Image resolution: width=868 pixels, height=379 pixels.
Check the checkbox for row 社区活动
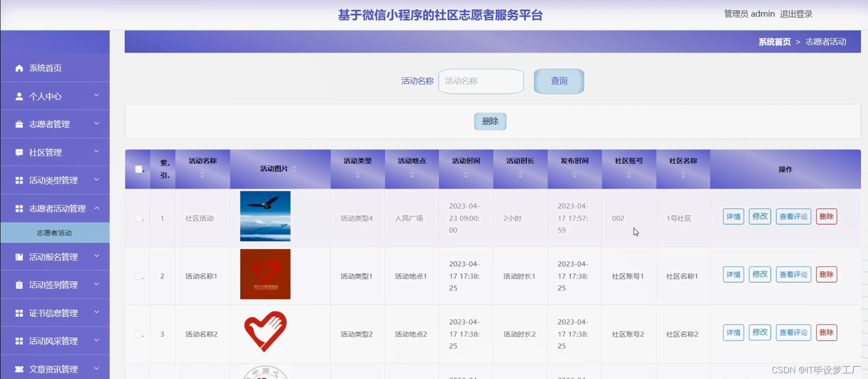point(139,218)
